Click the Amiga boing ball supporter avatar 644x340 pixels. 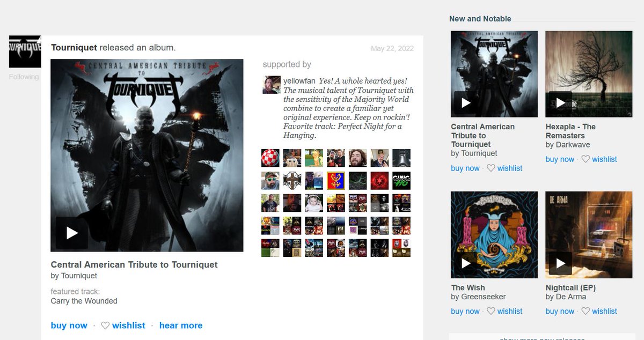[x=270, y=159]
